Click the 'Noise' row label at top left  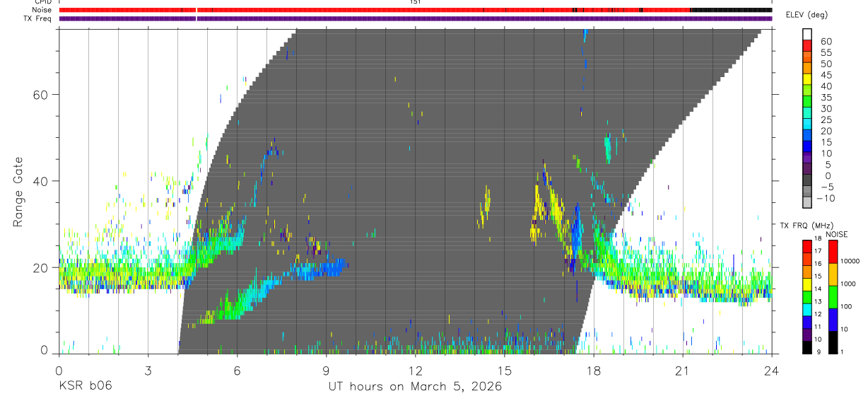click(x=42, y=10)
